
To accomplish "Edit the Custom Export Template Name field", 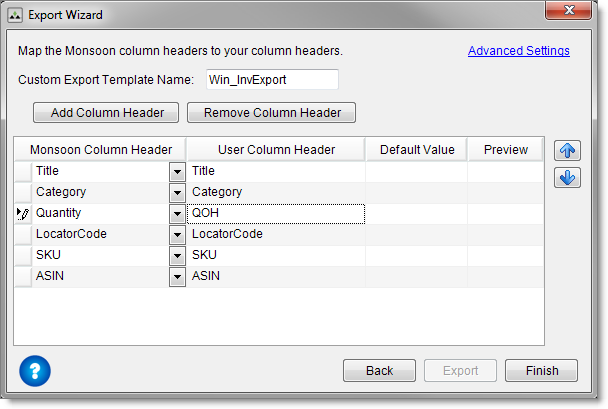I will tap(271, 80).
